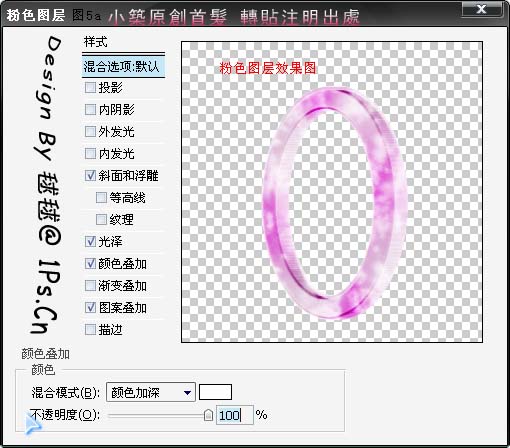Viewport: 510px width, 448px height.
Task: Open the 外发光 style settings label
Action: [x=116, y=132]
